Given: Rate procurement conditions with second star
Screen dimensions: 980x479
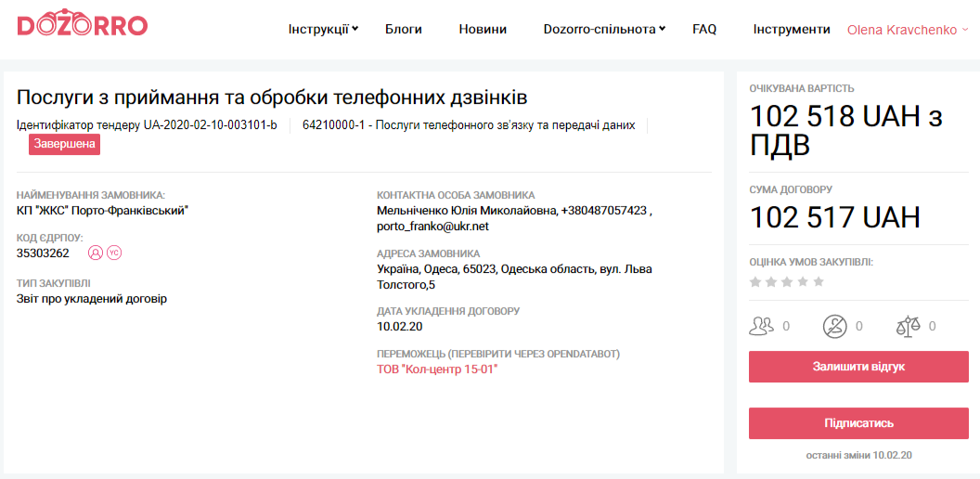Looking at the screenshot, I should click(770, 282).
